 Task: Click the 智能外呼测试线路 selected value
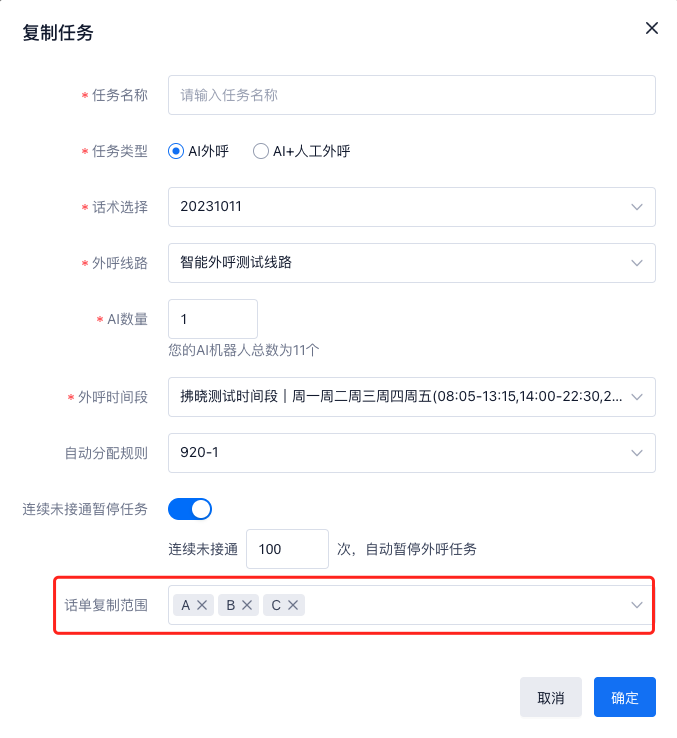pos(236,263)
